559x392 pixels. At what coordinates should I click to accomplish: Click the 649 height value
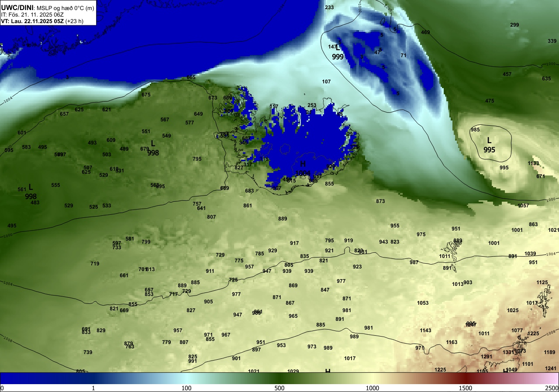198,114
